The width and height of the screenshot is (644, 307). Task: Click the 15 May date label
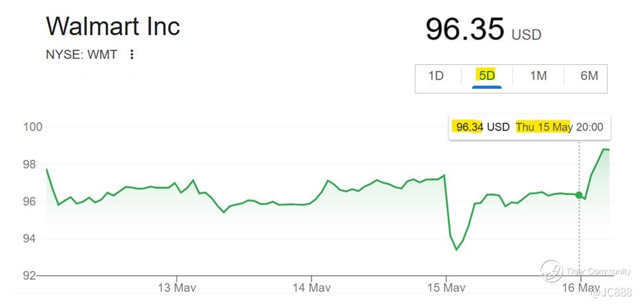[446, 288]
